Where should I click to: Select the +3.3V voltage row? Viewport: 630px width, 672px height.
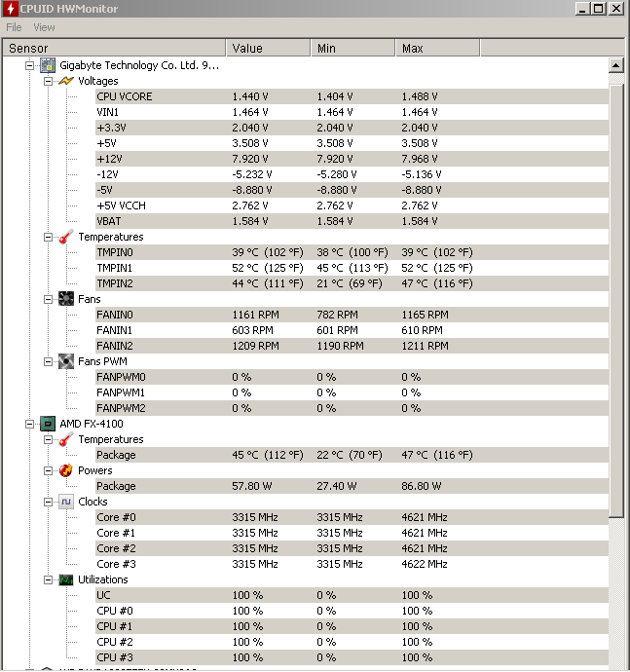click(352, 128)
